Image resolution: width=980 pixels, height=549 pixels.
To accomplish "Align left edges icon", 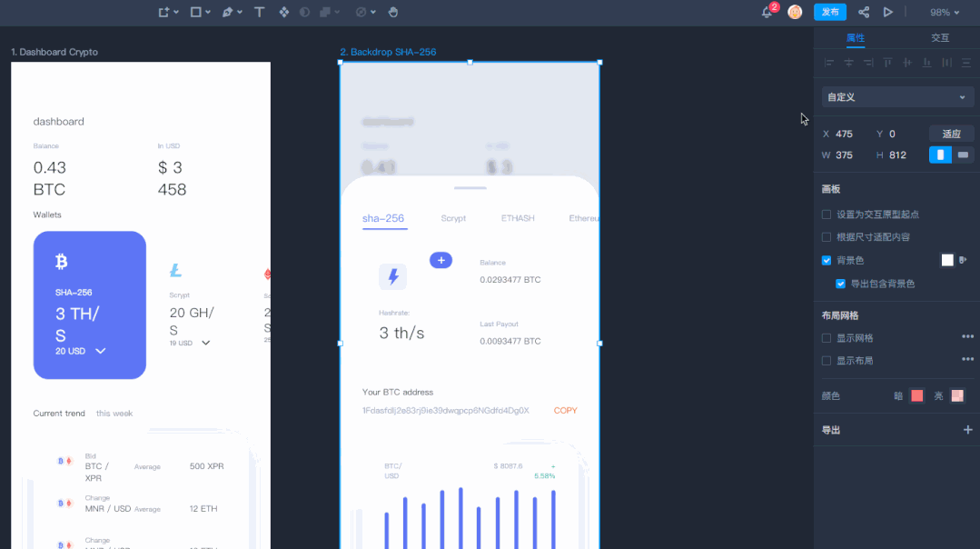I will coord(828,63).
